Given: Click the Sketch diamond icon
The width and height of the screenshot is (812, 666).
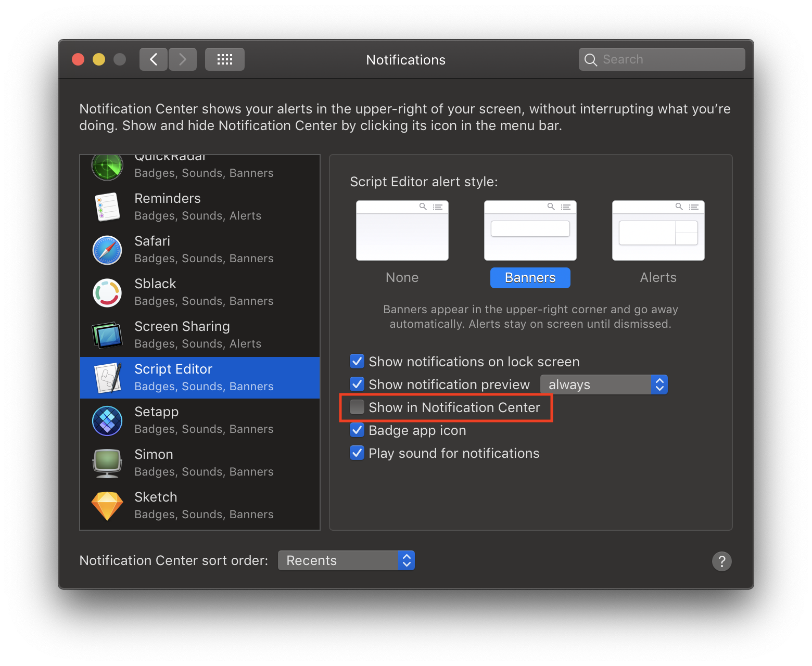Looking at the screenshot, I should point(107,506).
